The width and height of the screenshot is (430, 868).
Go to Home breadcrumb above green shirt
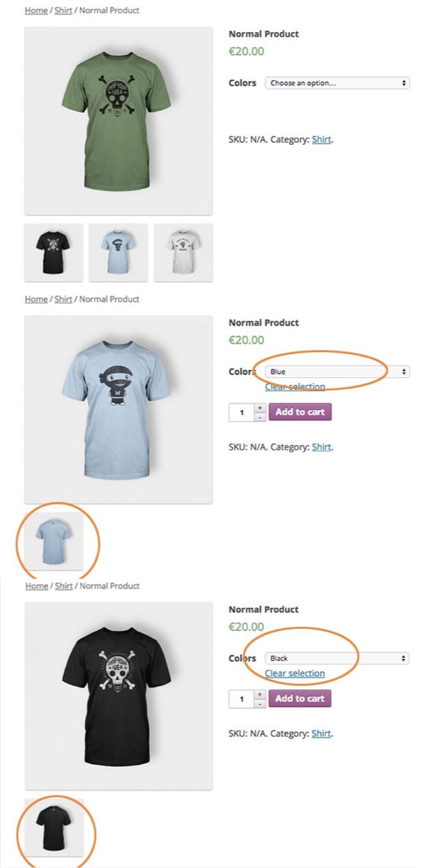[x=36, y=10]
